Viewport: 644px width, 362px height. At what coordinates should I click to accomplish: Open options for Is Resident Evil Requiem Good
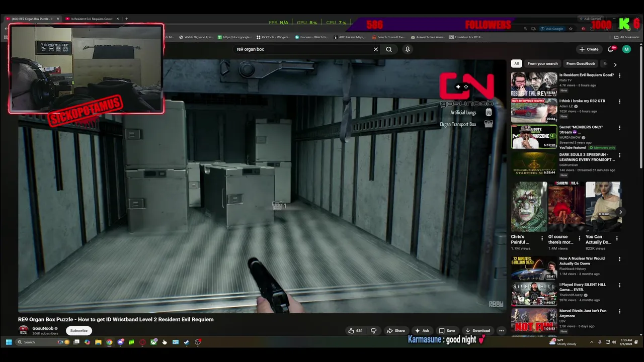pos(619,75)
